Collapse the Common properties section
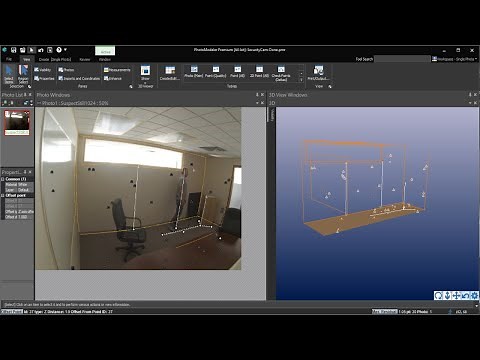The height and width of the screenshot is (360, 480). pos(3,179)
